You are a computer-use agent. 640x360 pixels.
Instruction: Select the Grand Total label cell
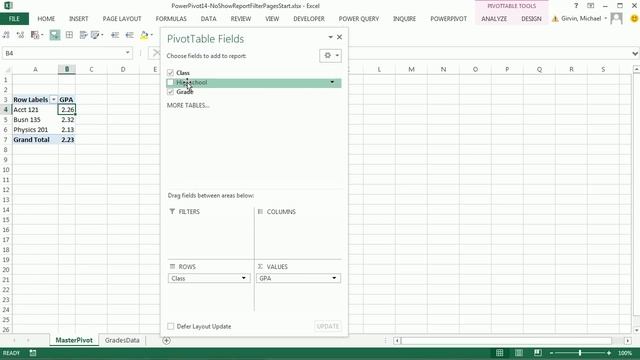click(35, 140)
